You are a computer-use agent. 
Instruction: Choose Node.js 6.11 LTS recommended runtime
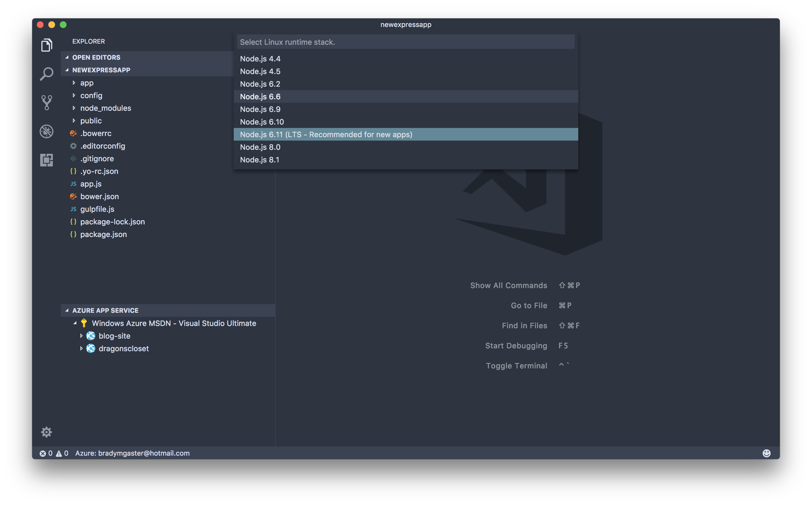[406, 134]
